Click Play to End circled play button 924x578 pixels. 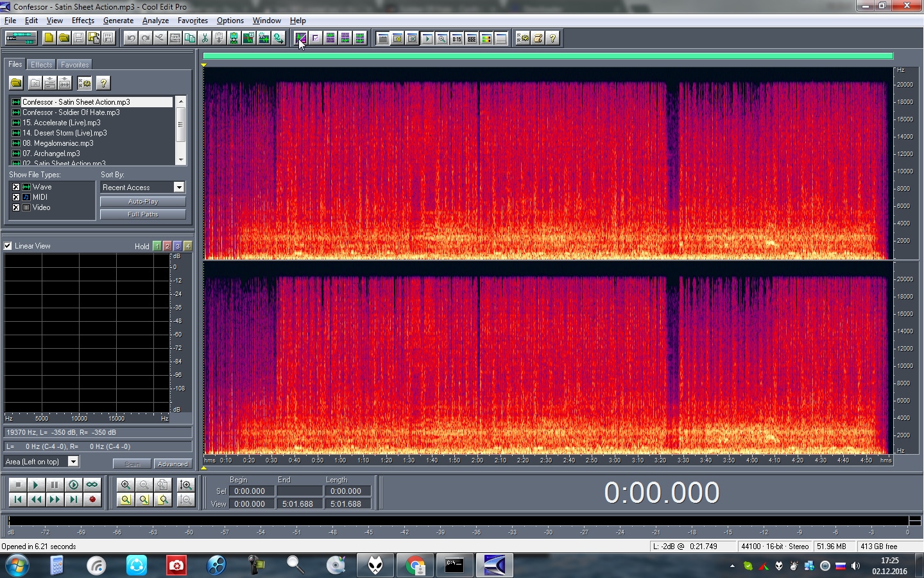[x=73, y=485]
